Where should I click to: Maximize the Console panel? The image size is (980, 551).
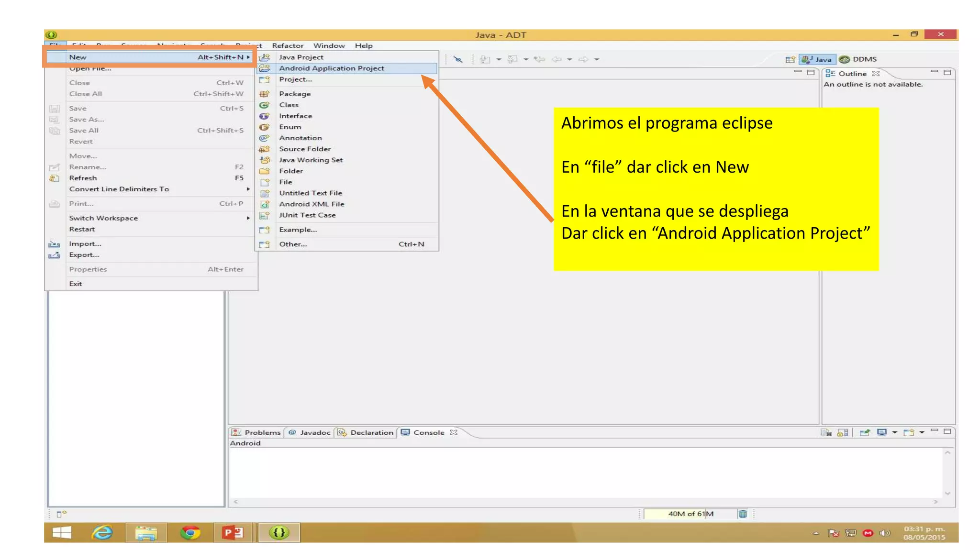[947, 431]
